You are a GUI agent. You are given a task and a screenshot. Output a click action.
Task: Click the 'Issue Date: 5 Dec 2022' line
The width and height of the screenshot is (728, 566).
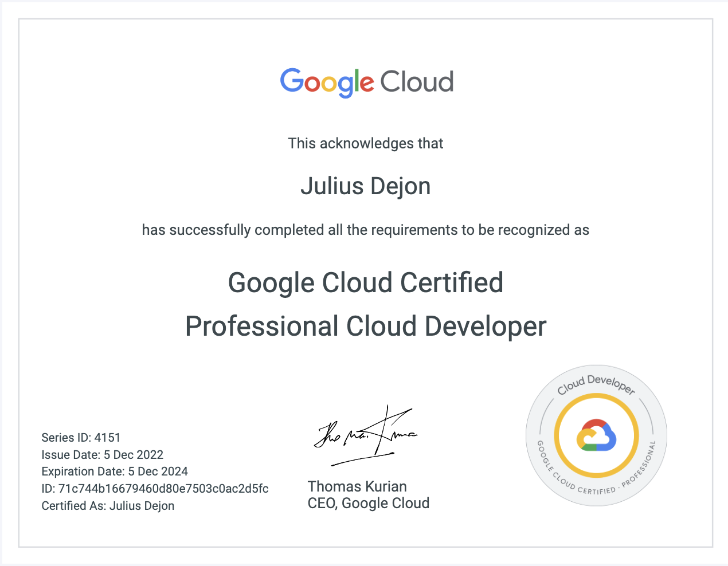(x=103, y=455)
